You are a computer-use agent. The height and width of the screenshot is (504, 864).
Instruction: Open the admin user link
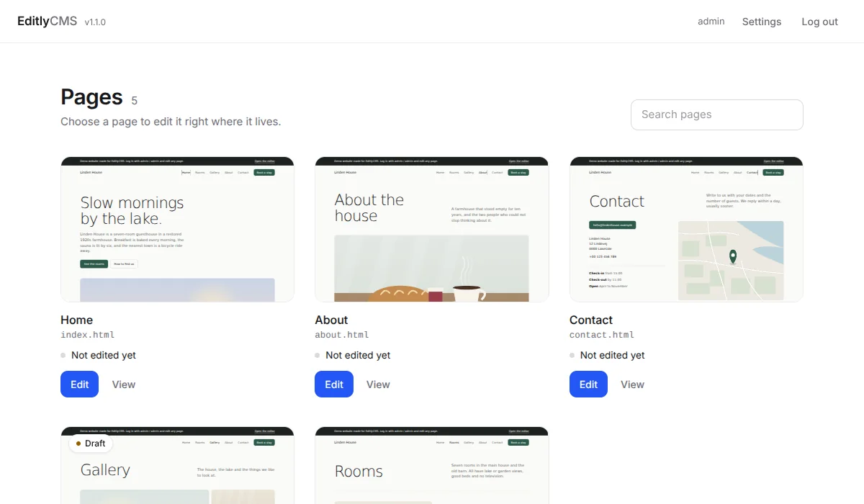coord(711,22)
